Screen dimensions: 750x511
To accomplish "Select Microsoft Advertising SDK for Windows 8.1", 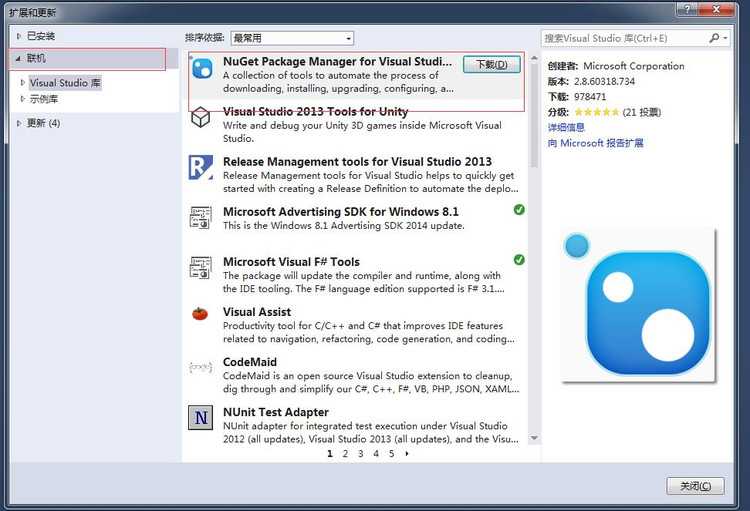I will coord(341,212).
